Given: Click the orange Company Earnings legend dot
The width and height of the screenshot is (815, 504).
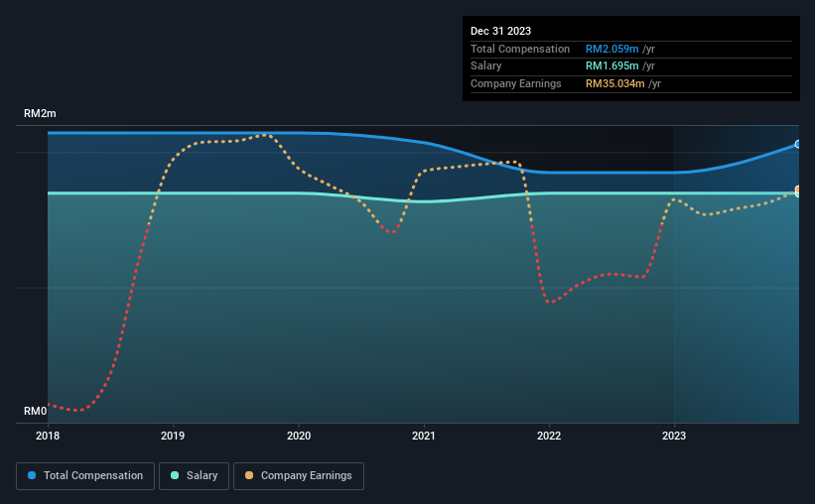Looking at the screenshot, I should click(x=249, y=475).
